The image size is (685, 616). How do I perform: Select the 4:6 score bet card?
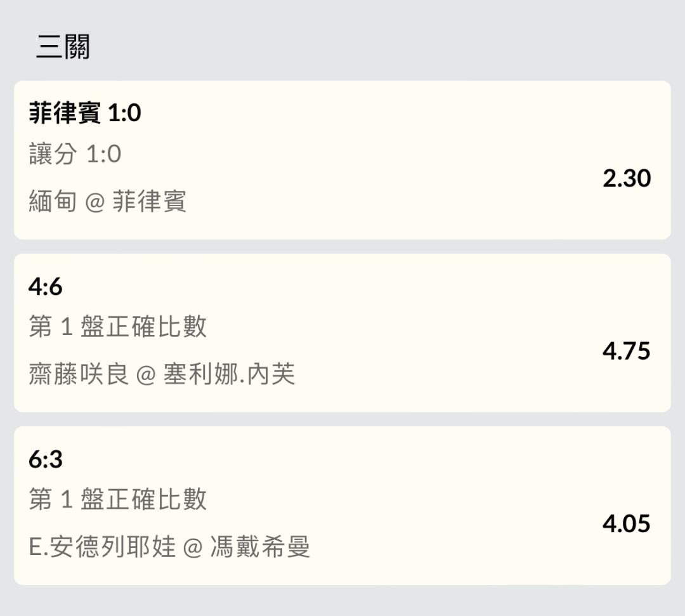[342, 332]
